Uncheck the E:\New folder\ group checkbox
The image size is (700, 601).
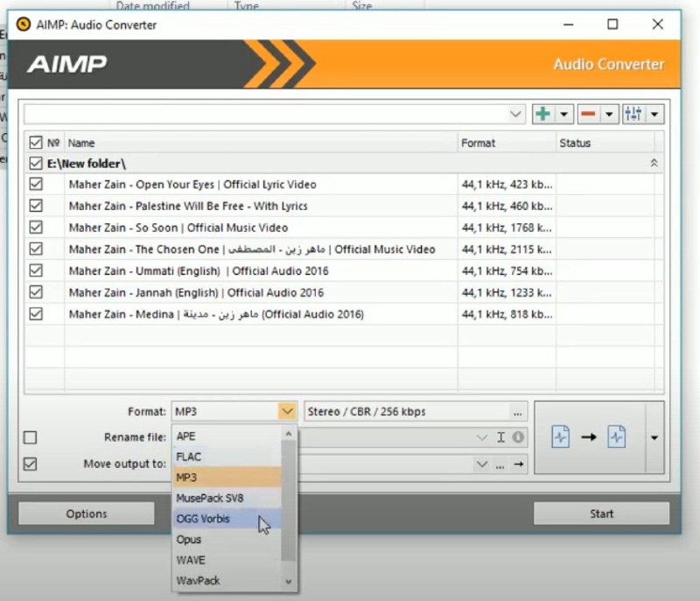point(36,163)
